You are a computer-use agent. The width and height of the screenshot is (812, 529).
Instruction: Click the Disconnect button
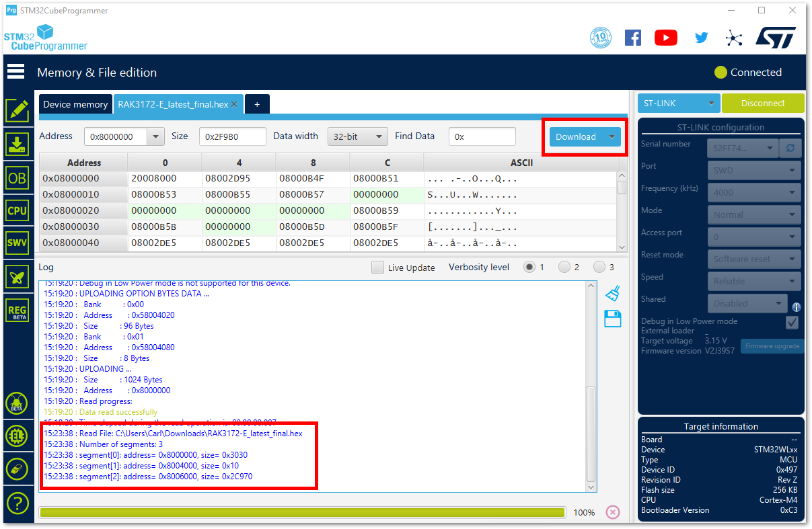pos(763,103)
